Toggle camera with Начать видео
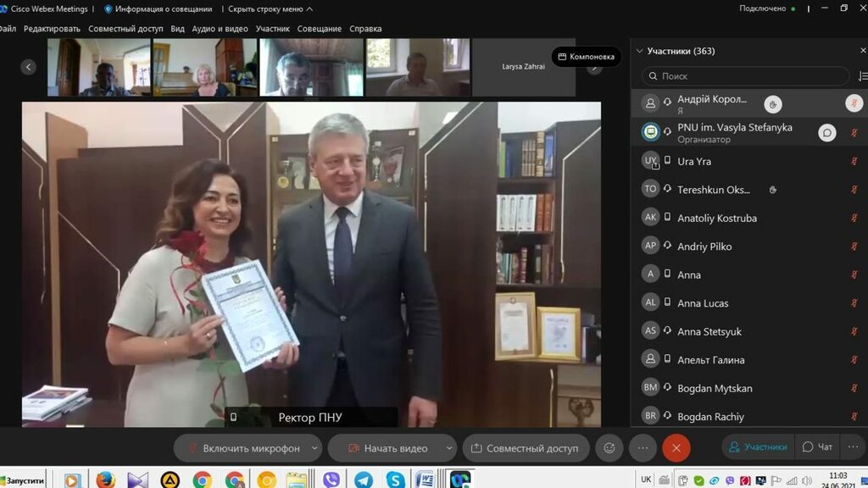The image size is (868, 488). tap(387, 448)
